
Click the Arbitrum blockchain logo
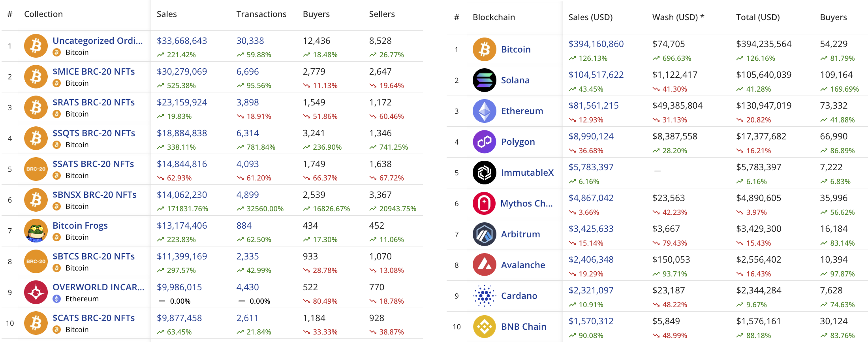(x=484, y=234)
